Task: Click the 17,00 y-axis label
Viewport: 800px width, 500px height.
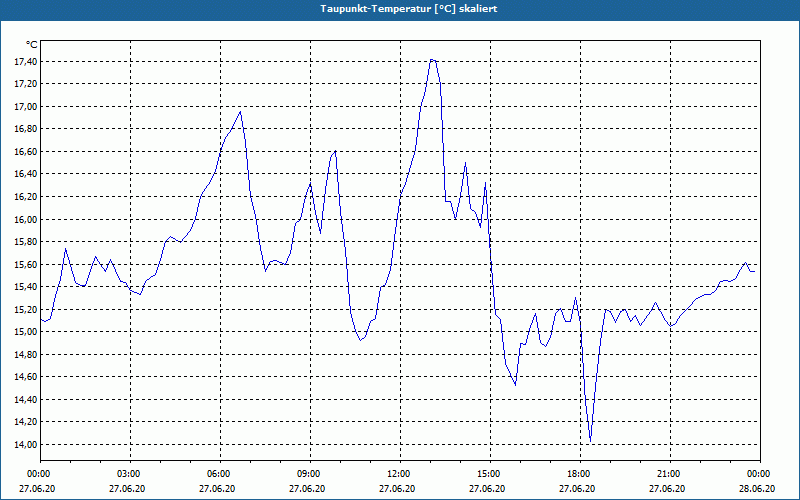Action: [26, 107]
